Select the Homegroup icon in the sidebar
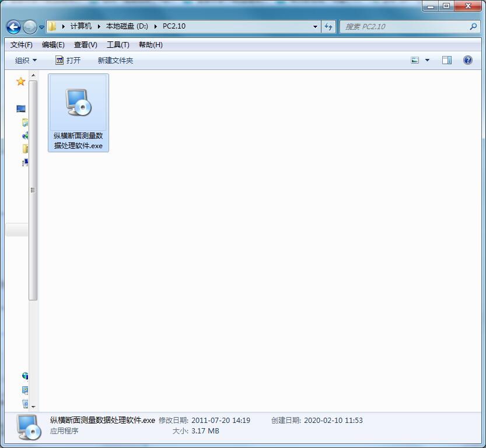The image size is (486, 448). click(x=25, y=135)
